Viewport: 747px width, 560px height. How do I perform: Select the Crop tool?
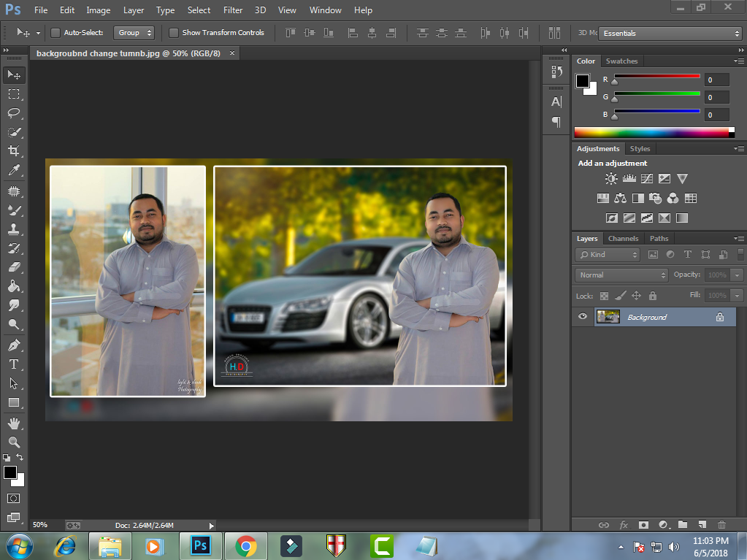coord(14,151)
